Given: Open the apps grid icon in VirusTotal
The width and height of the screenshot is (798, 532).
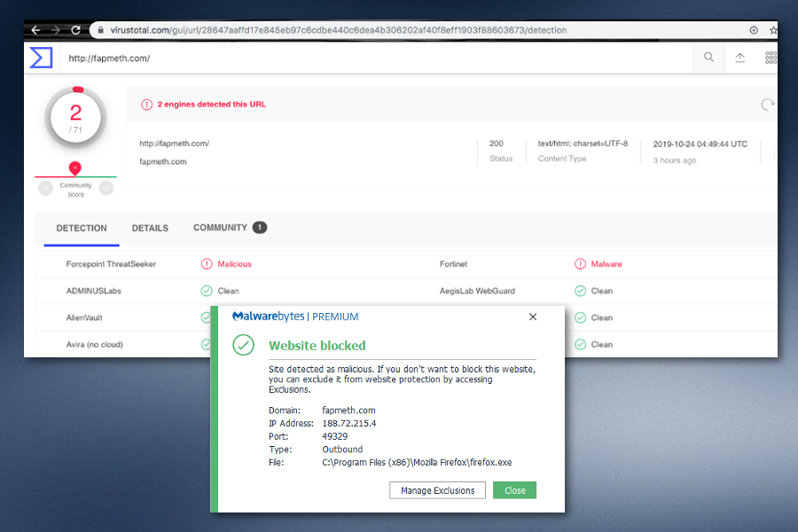Looking at the screenshot, I should (771, 58).
